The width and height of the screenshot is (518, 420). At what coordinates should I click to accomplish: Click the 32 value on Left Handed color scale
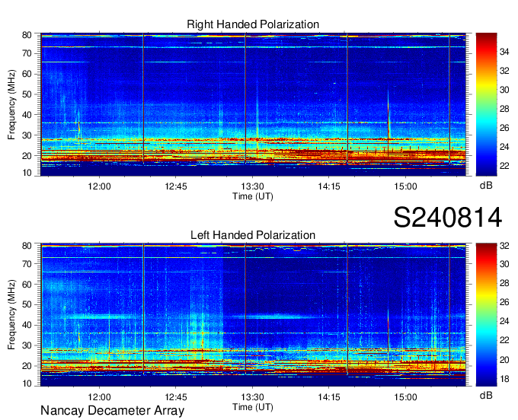coord(504,246)
